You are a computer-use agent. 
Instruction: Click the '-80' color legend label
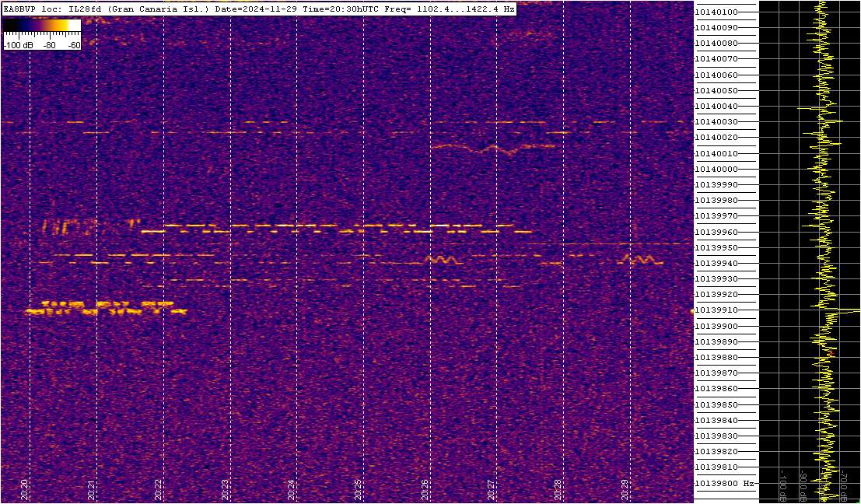tap(49, 45)
